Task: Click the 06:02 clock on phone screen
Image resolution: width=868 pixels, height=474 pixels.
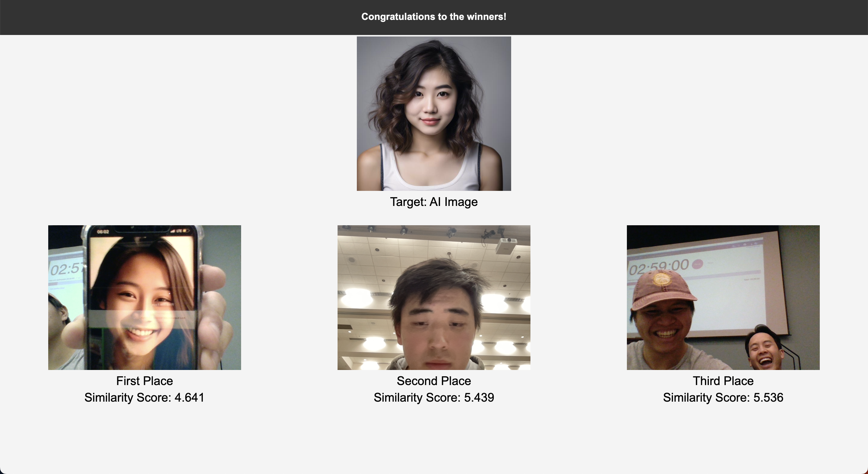Action: pos(103,232)
